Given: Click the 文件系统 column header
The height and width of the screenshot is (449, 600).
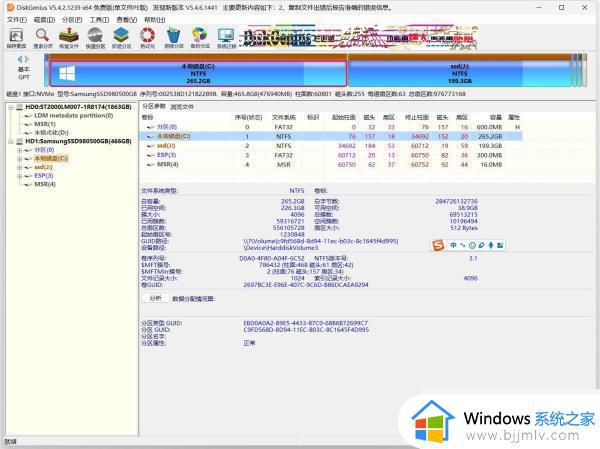Looking at the screenshot, I should pos(284,117).
